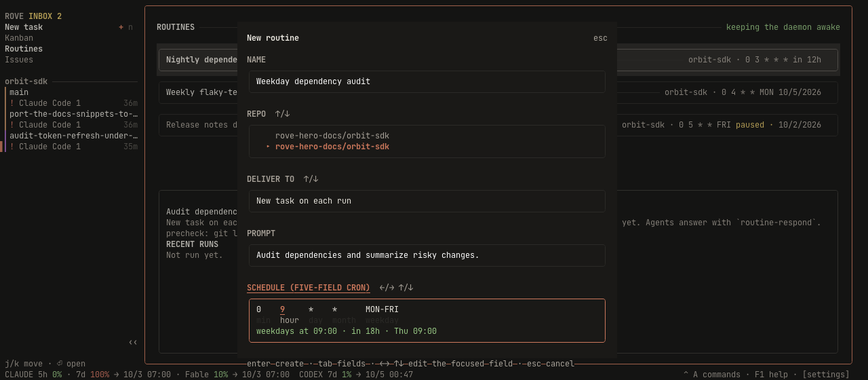This screenshot has height=380, width=868.
Task: Click the arrow keys hint beside REPO
Action: coord(282,114)
